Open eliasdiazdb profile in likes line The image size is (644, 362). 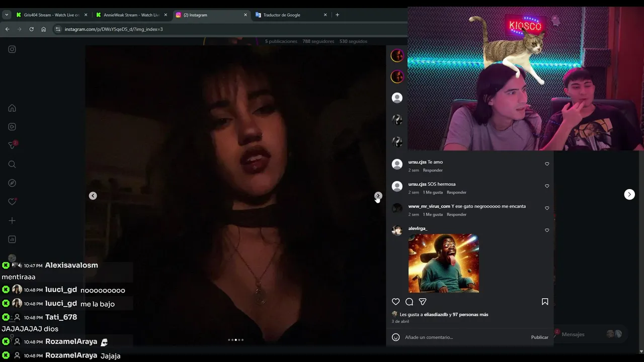point(436,315)
